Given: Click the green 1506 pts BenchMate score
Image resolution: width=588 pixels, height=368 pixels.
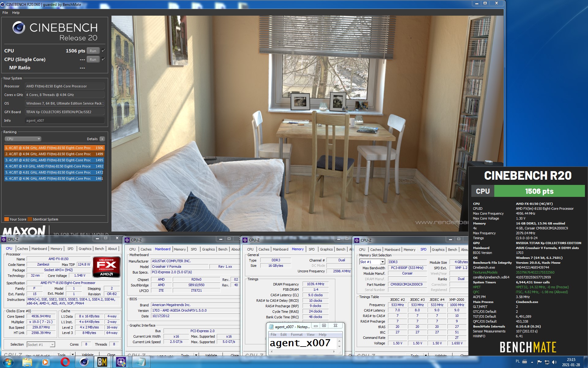Looking at the screenshot, I should (539, 191).
